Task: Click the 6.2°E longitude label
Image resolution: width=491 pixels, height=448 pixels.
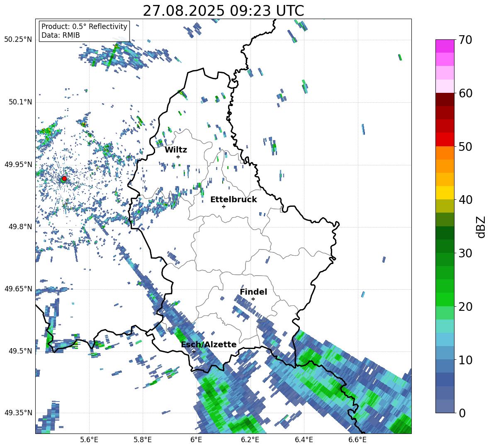Action: click(x=250, y=440)
